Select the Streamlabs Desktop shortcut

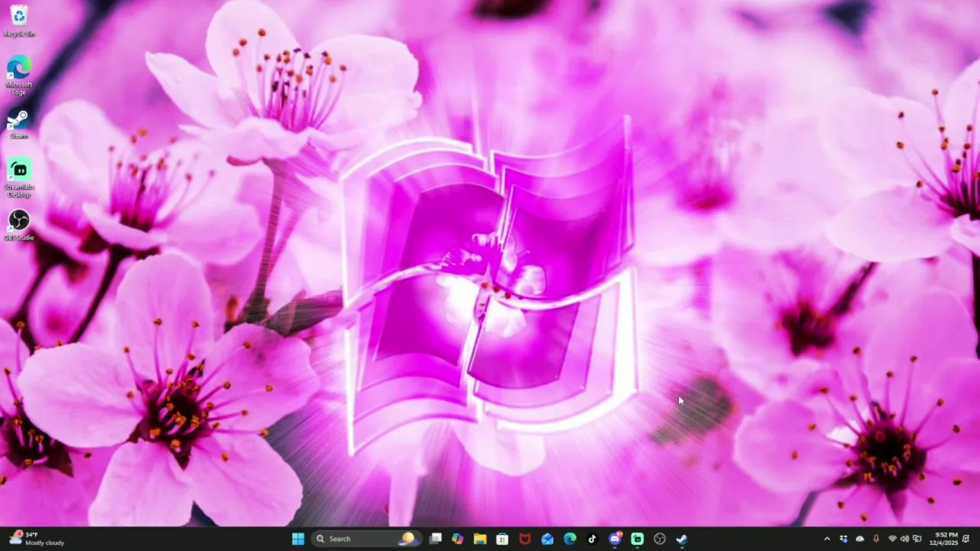19,178
